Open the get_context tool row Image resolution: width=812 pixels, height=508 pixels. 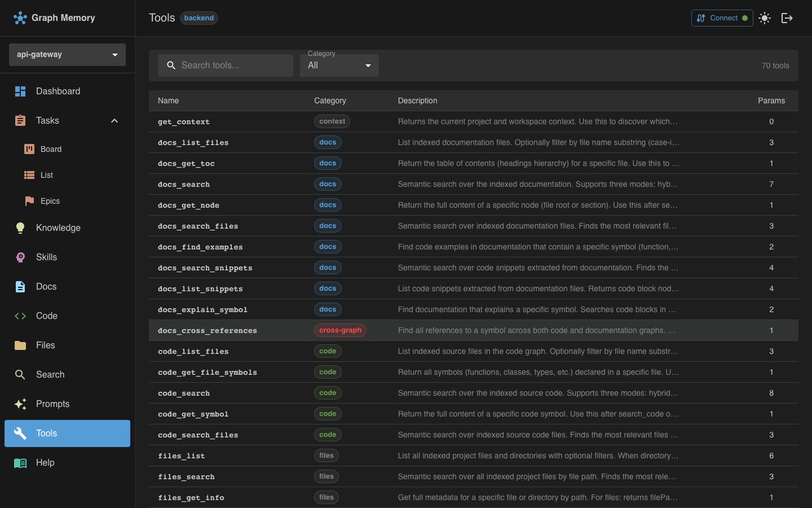pyautogui.click(x=474, y=121)
